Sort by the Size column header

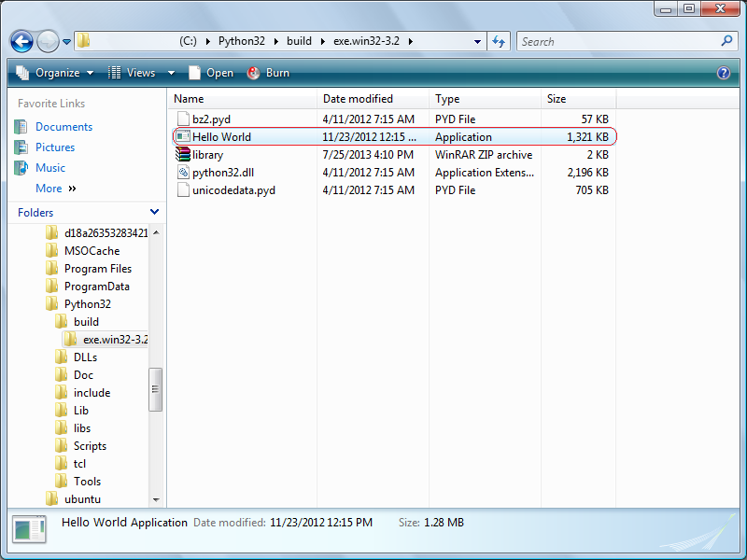pos(578,99)
